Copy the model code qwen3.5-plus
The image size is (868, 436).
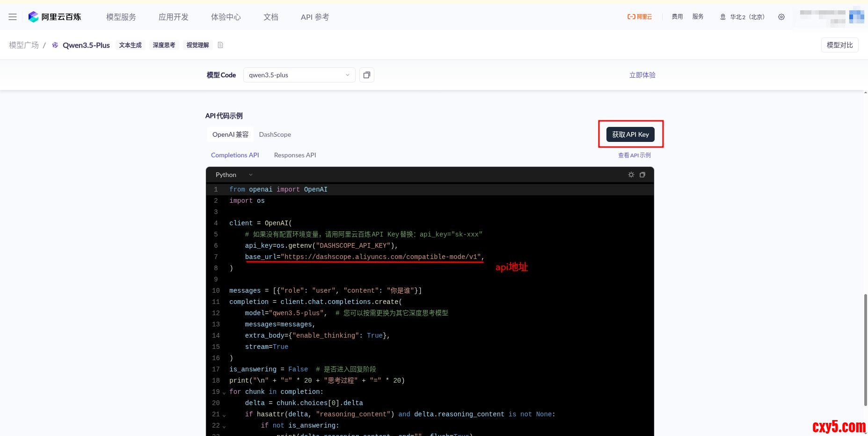366,75
